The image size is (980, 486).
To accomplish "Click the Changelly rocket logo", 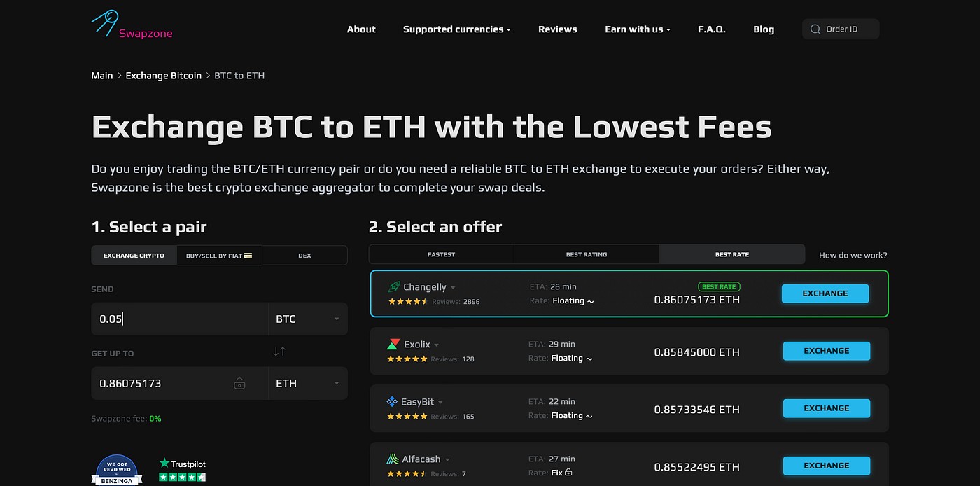I will pyautogui.click(x=394, y=287).
